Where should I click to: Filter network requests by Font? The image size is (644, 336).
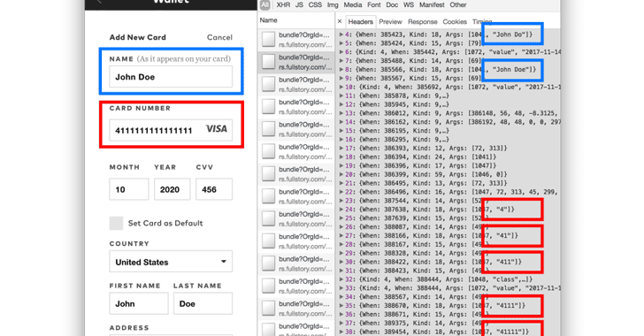tap(373, 5)
